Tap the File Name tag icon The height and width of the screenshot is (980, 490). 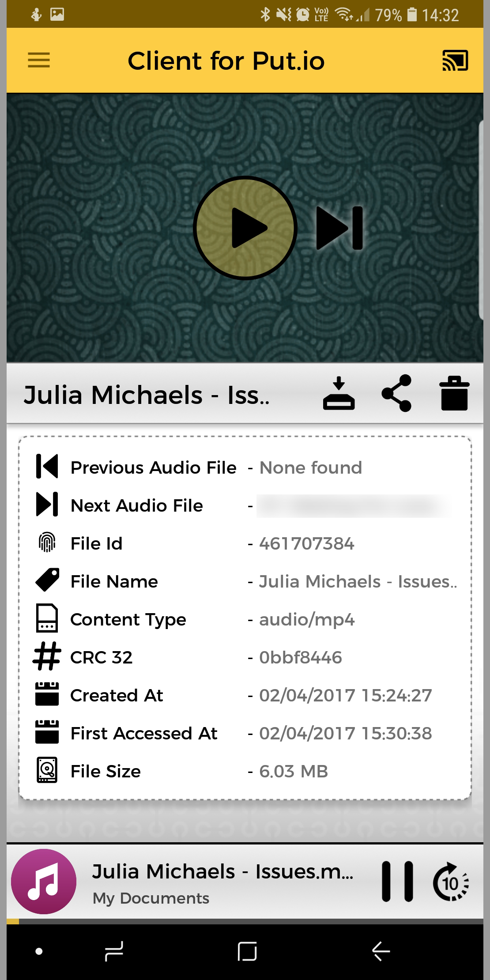47,580
